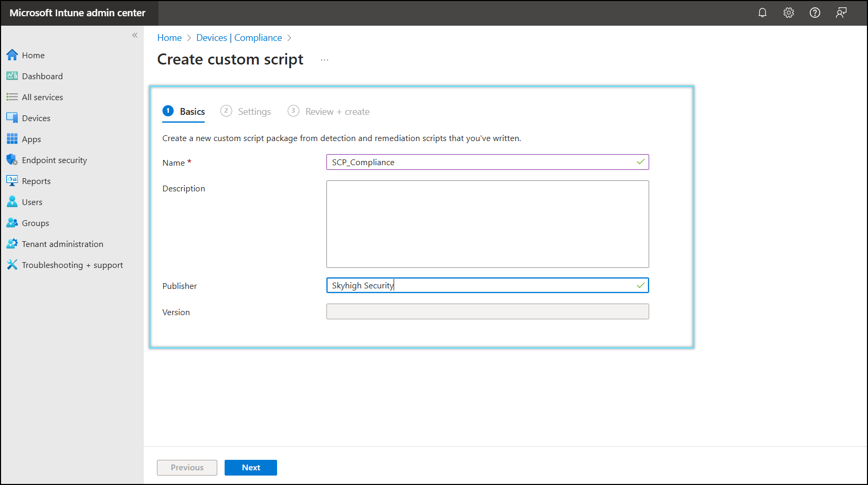Click the Dashboard chart icon
Image resolution: width=868 pixels, height=485 pixels.
click(12, 76)
